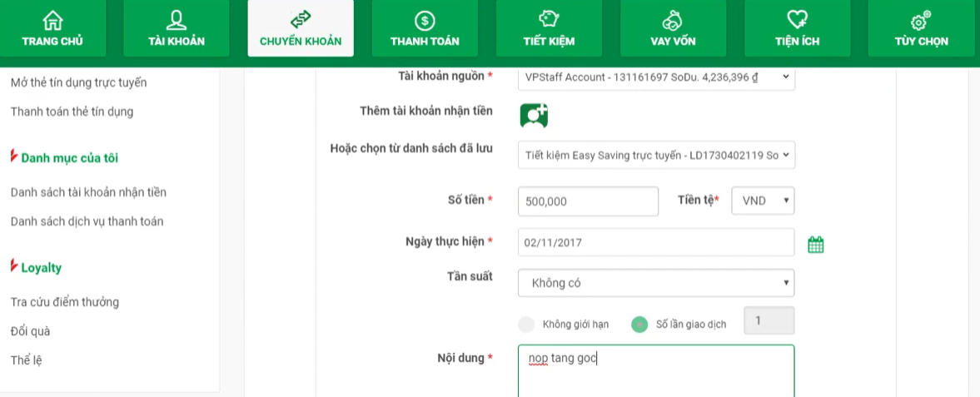Open Thanh toán thẻ tín dụng link
The width and height of the screenshot is (980, 397).
click(x=72, y=112)
